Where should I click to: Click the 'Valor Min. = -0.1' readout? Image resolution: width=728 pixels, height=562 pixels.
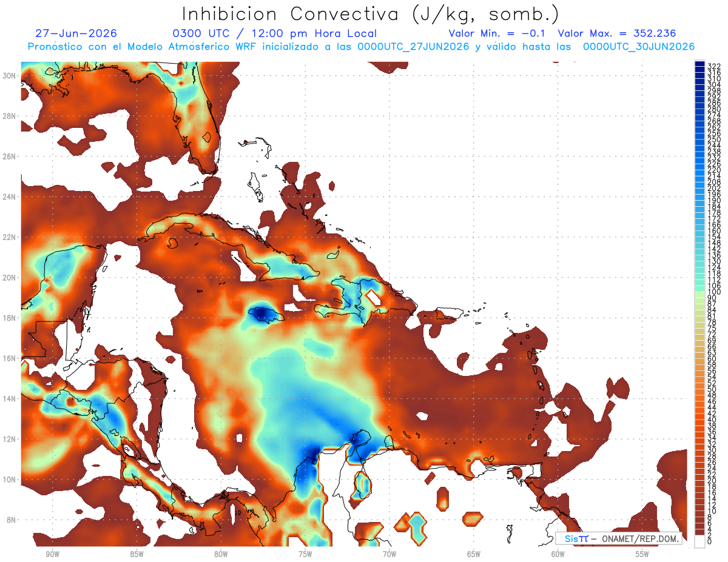point(498,33)
